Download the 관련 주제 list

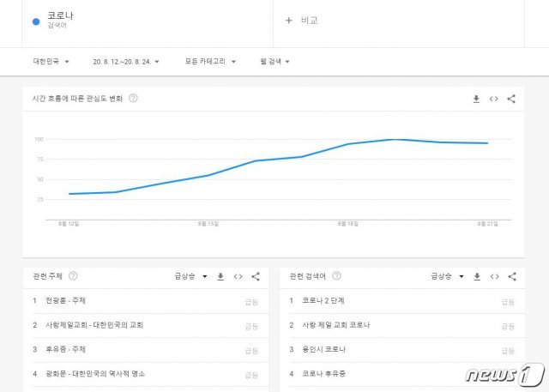[220, 276]
